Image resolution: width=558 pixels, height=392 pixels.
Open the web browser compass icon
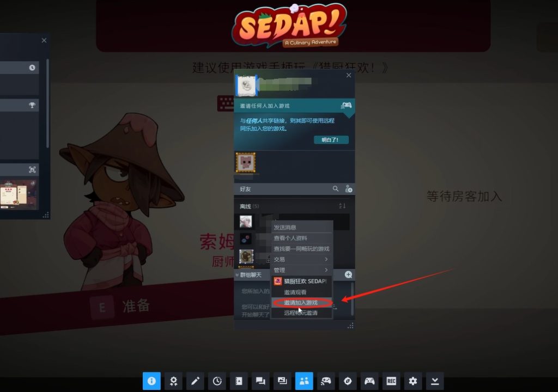coord(348,381)
